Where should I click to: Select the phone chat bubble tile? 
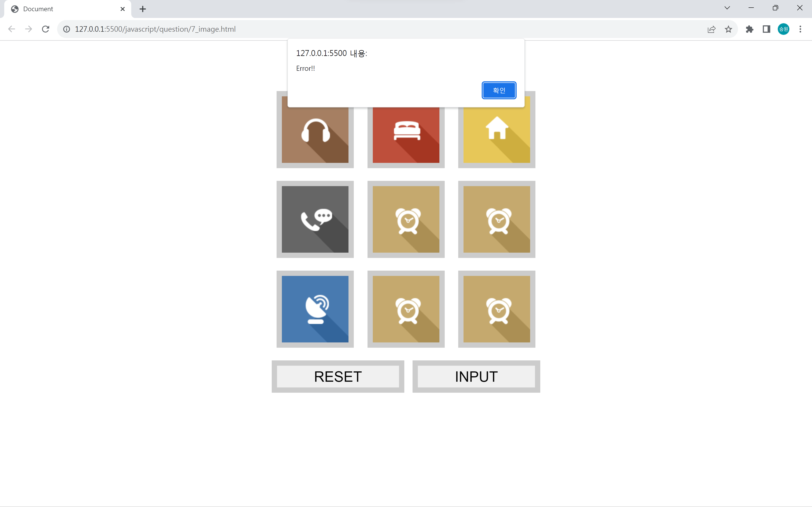315,219
